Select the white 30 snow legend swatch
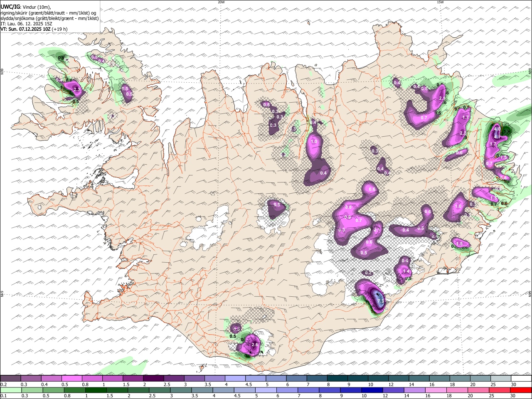The width and height of the screenshot is (532, 399). [x=520, y=379]
